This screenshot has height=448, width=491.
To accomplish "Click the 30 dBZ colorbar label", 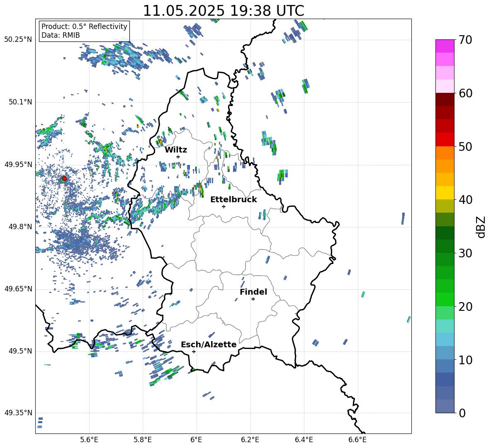I will tap(465, 253).
